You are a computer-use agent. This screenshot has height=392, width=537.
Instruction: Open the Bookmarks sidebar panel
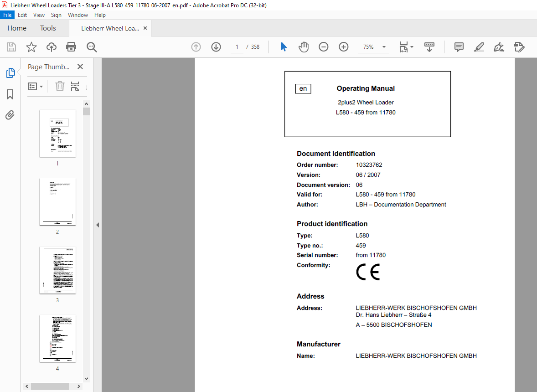[x=10, y=94]
